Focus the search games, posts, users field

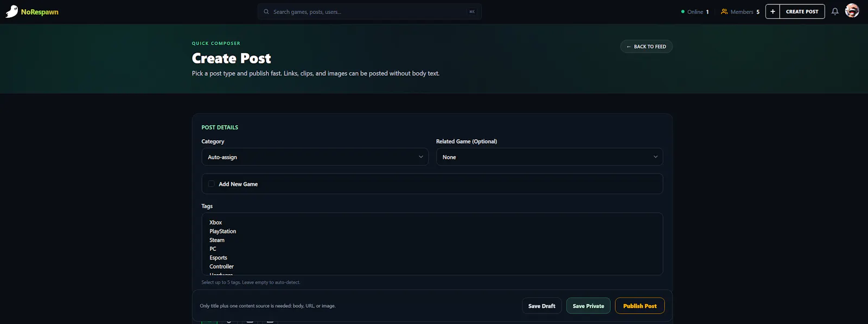(369, 11)
